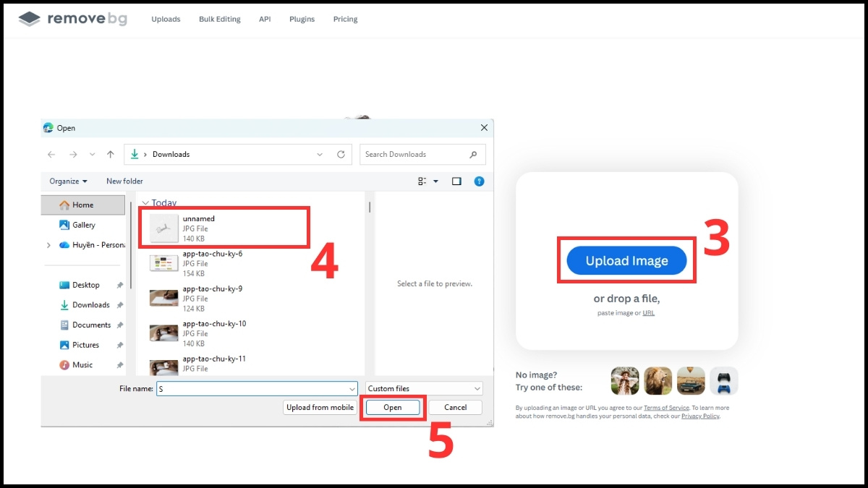Open the Custom files file type dropdown
868x488 pixels.
[x=424, y=388]
